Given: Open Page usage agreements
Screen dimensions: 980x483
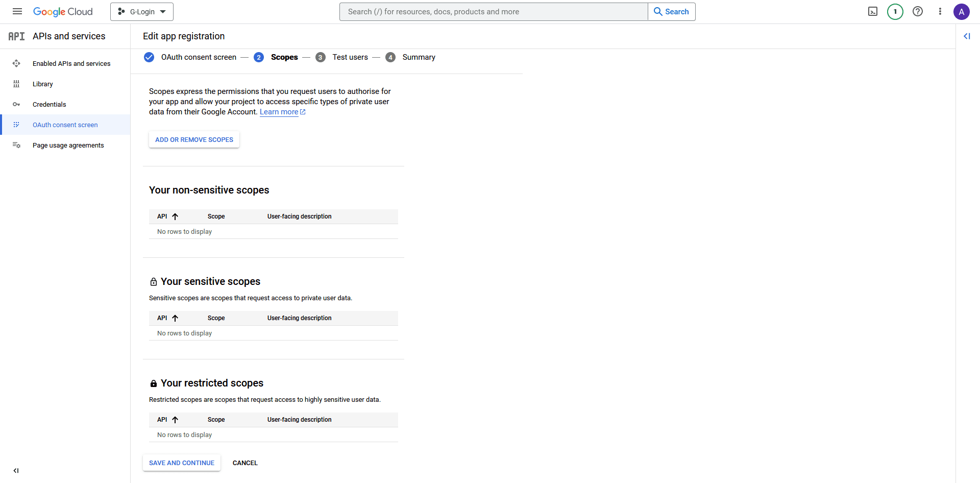Looking at the screenshot, I should tap(68, 145).
